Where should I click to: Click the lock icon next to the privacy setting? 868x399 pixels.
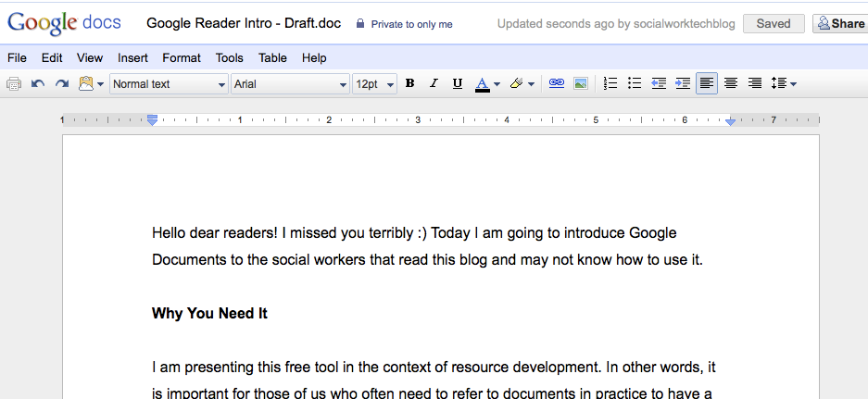(x=360, y=24)
